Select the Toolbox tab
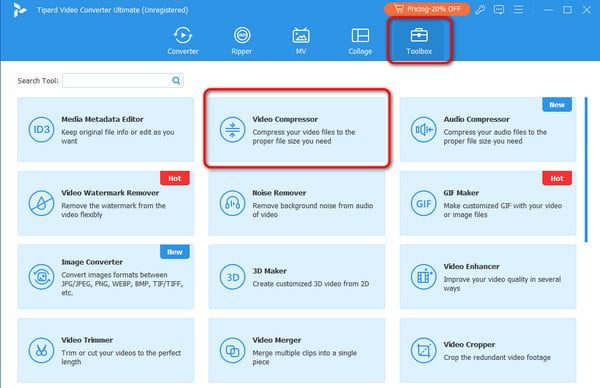The width and height of the screenshot is (600, 388). tap(419, 41)
